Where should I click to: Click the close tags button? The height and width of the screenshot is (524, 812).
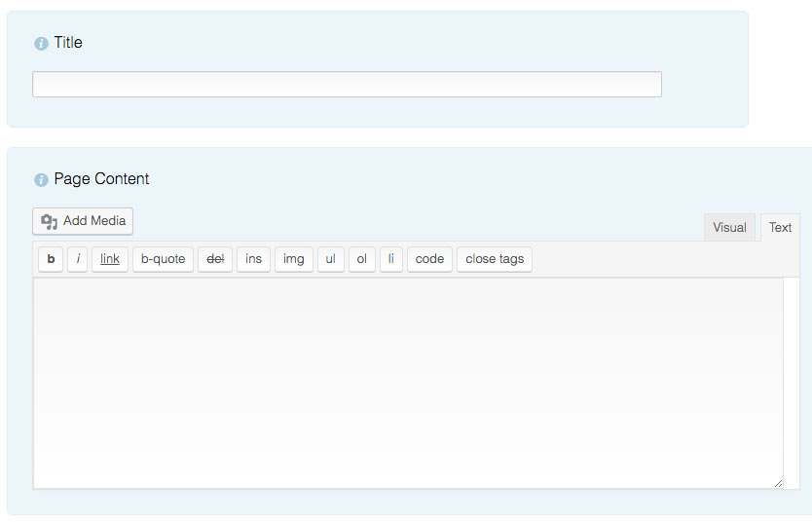pos(495,259)
